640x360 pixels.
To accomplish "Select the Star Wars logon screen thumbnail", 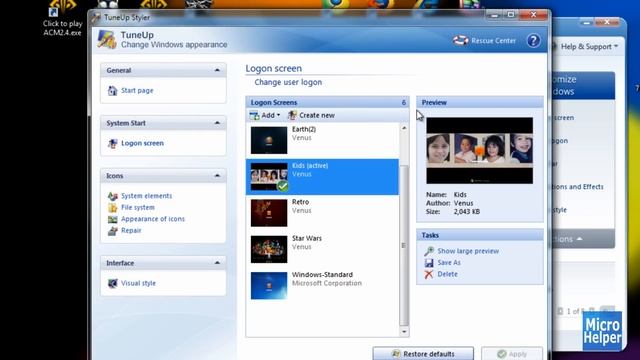I will (269, 249).
